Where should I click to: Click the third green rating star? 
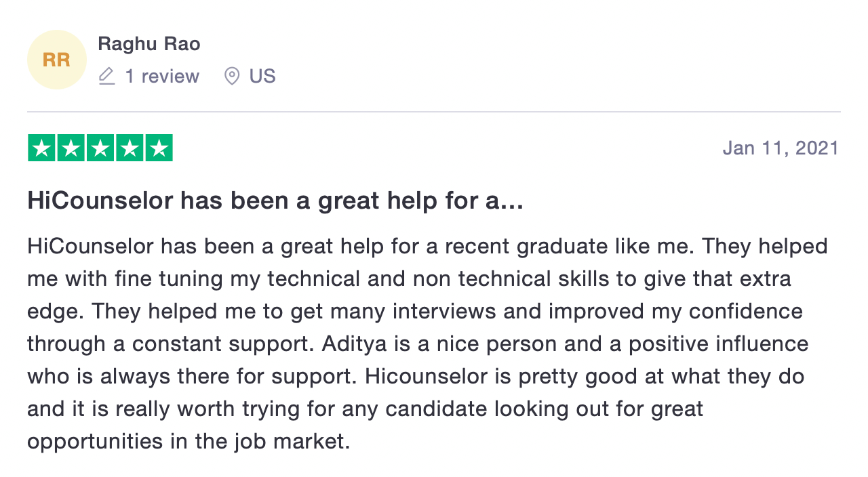100,148
